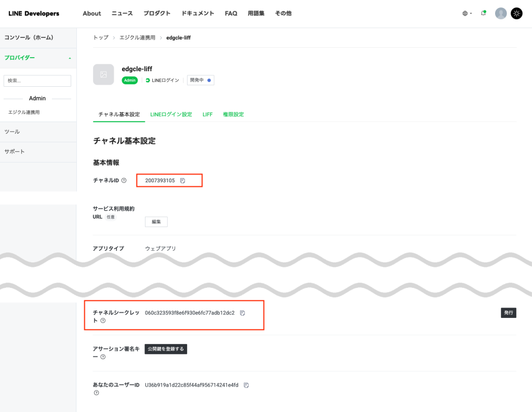Click アサーション署名キー help question icon
Viewport: 532px width, 412px height.
point(103,357)
